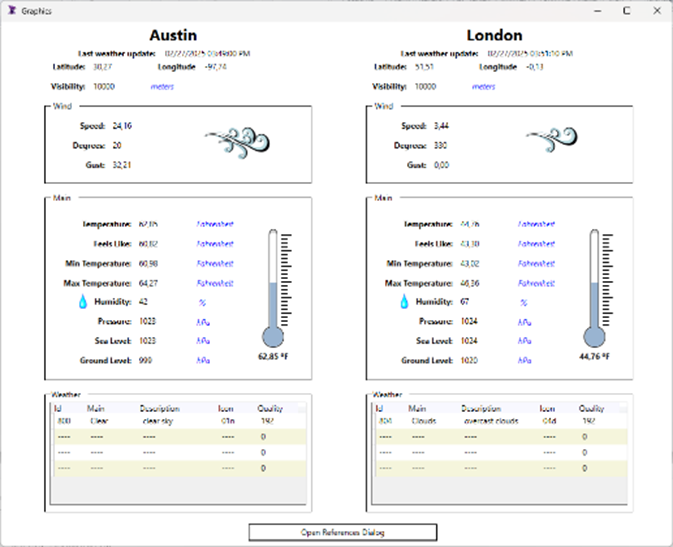
Task: Click the percent link beside London Humidity
Action: pos(523,302)
